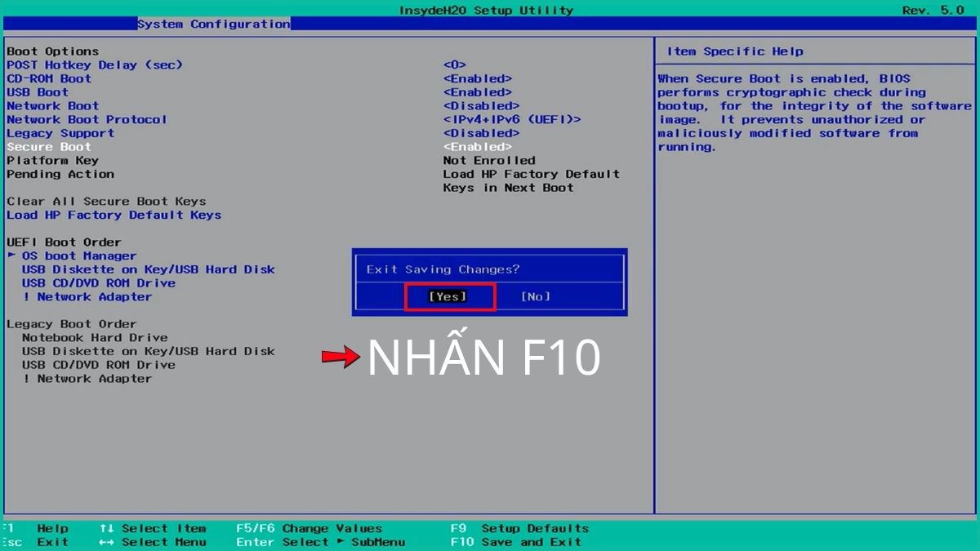Click the Esc Exit footer hint
This screenshot has height=551, width=980.
point(35,542)
